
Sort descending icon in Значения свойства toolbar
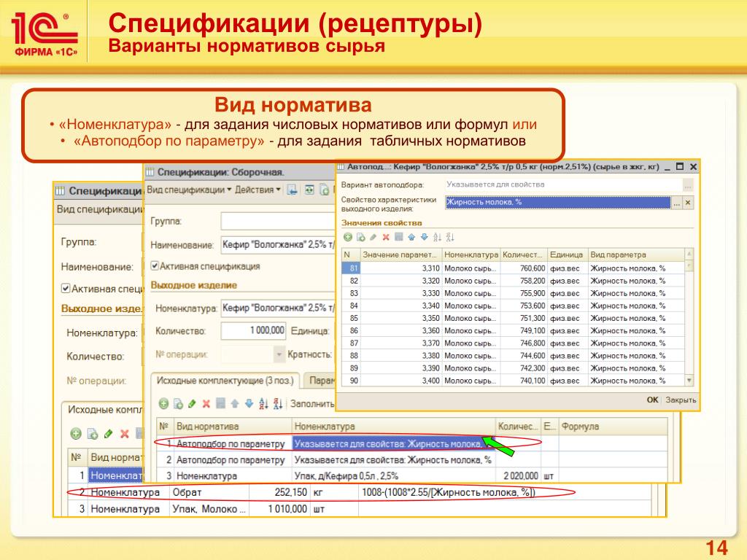[x=450, y=237]
